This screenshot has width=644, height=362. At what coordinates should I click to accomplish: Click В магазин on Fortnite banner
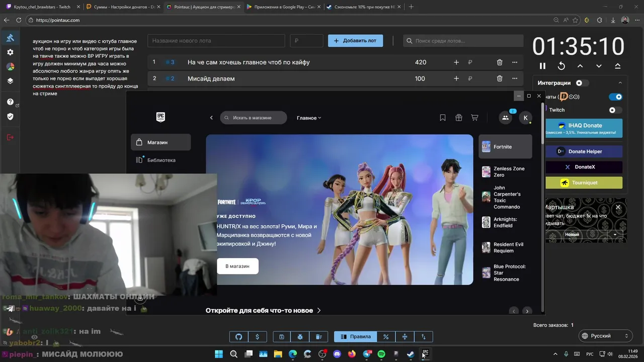[x=237, y=266]
